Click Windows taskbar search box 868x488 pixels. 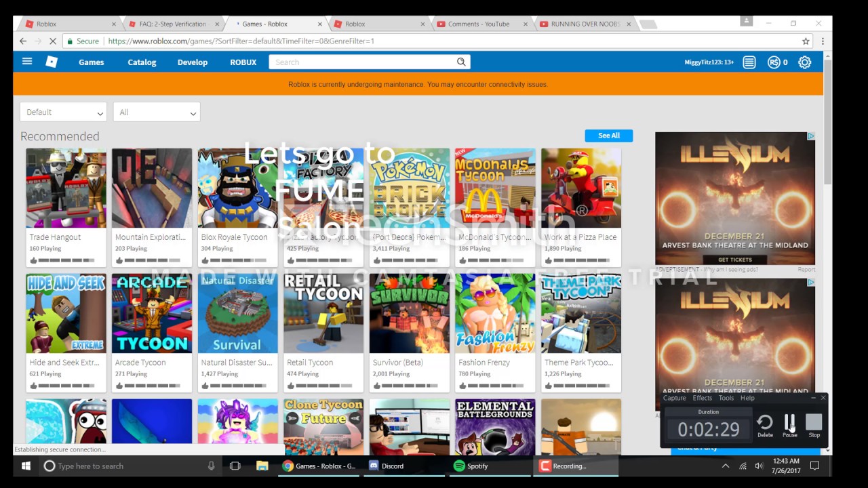(130, 466)
